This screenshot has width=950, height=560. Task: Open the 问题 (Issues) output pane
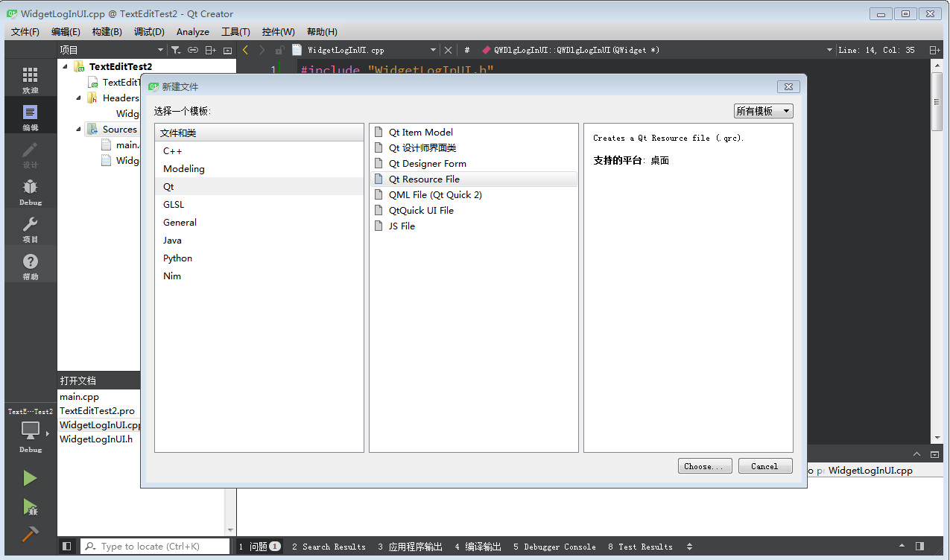259,547
